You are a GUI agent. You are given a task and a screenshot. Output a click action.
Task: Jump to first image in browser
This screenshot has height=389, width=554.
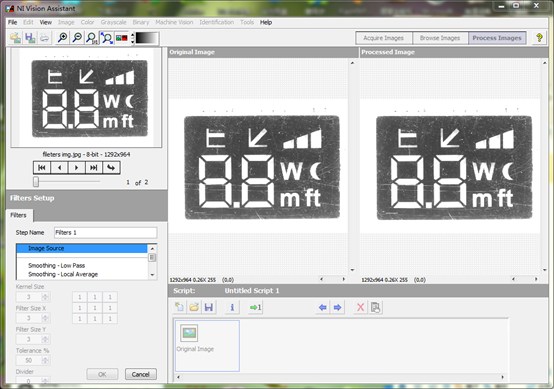pos(42,167)
